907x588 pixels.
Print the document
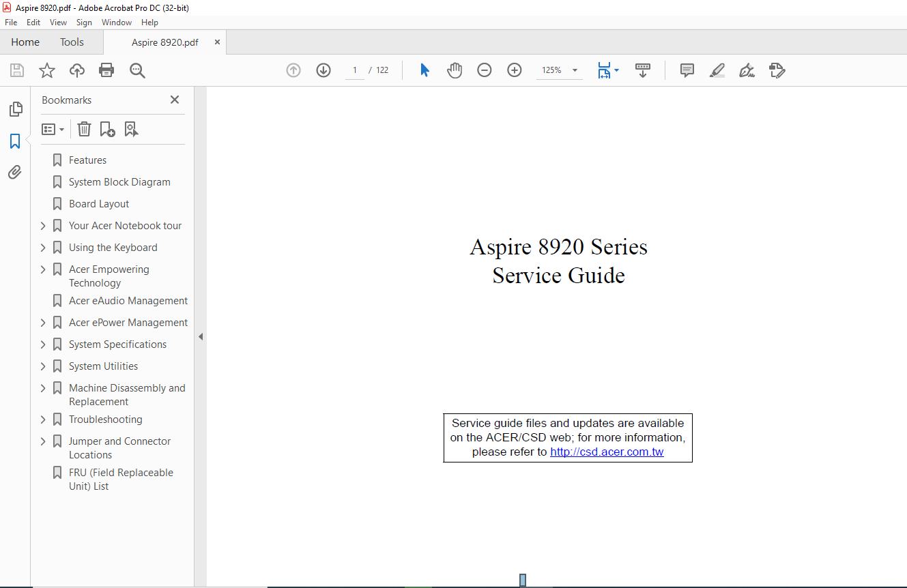tap(106, 70)
